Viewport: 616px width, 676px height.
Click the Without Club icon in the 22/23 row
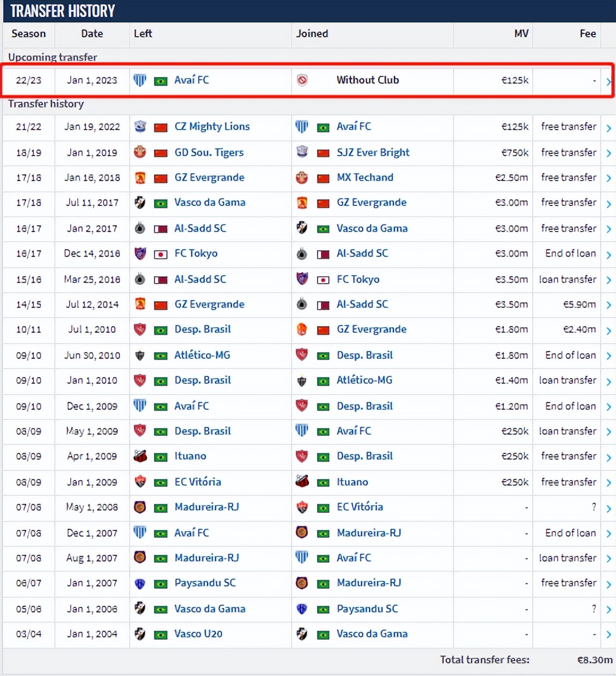tap(302, 80)
